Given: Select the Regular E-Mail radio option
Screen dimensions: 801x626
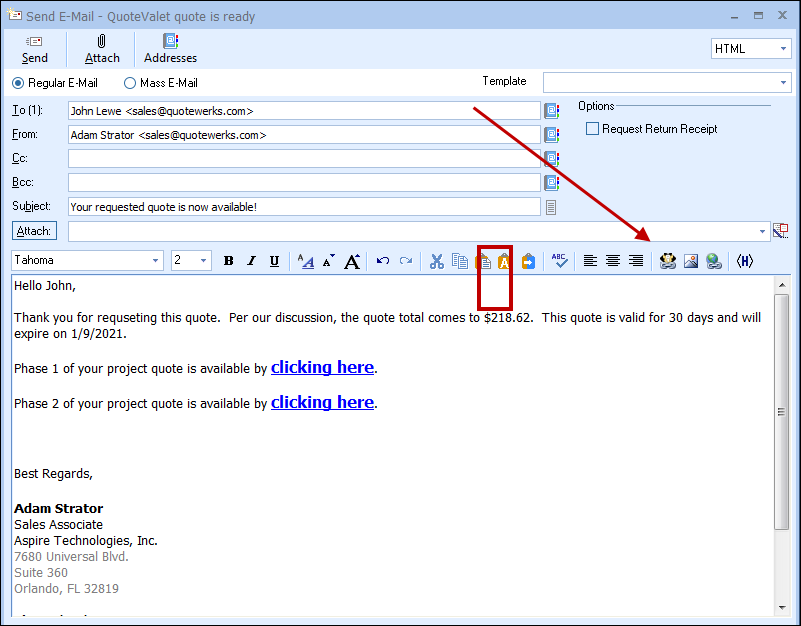Looking at the screenshot, I should tap(18, 83).
